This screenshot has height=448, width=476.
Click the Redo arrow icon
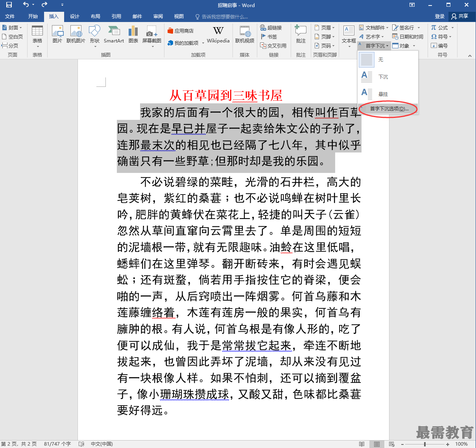tap(44, 5)
